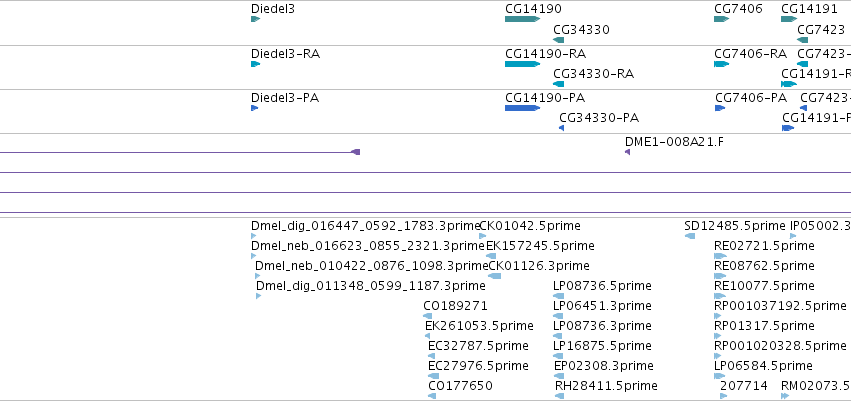The width and height of the screenshot is (851, 401).
Task: Click the Diedel3-RA transcript label
Action: tap(285, 54)
